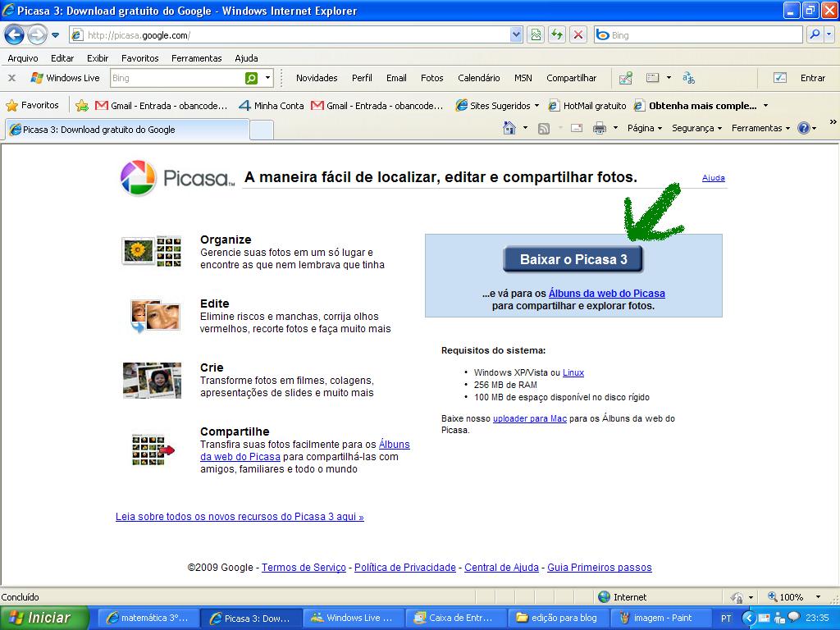Click the Baixar o Picasa 3 button

[573, 259]
